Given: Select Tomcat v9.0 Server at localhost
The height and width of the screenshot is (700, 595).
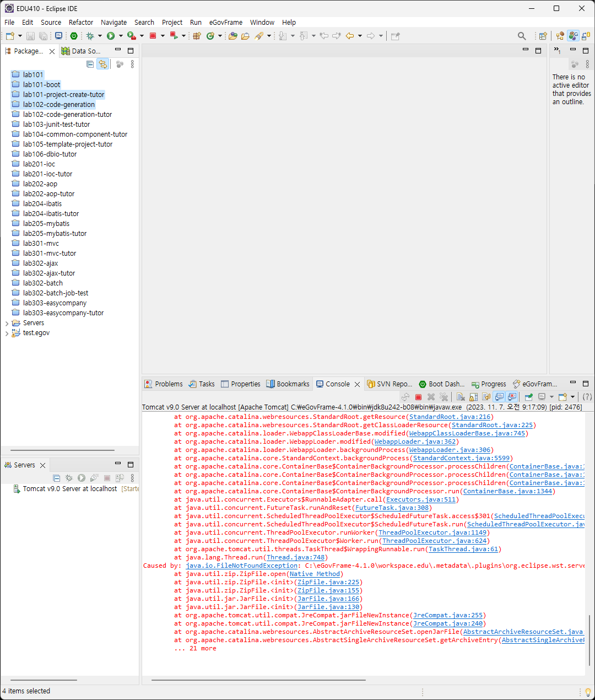Looking at the screenshot, I should coord(69,489).
